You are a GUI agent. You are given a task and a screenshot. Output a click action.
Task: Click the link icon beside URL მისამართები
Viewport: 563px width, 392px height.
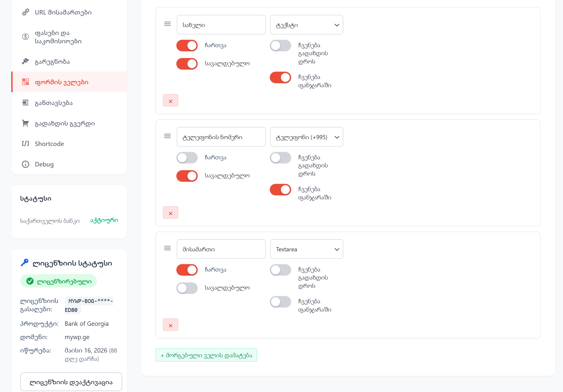pos(26,12)
